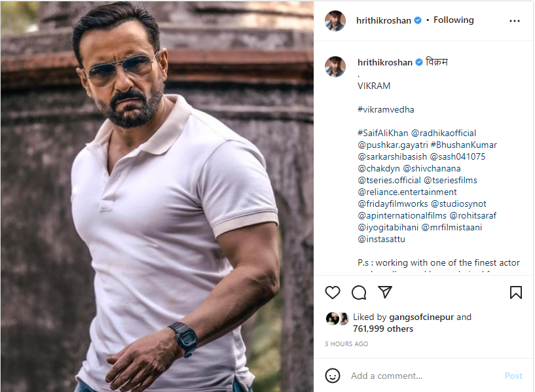Save post with bookmark icon
Screen dimensions: 535x392
(x=516, y=293)
